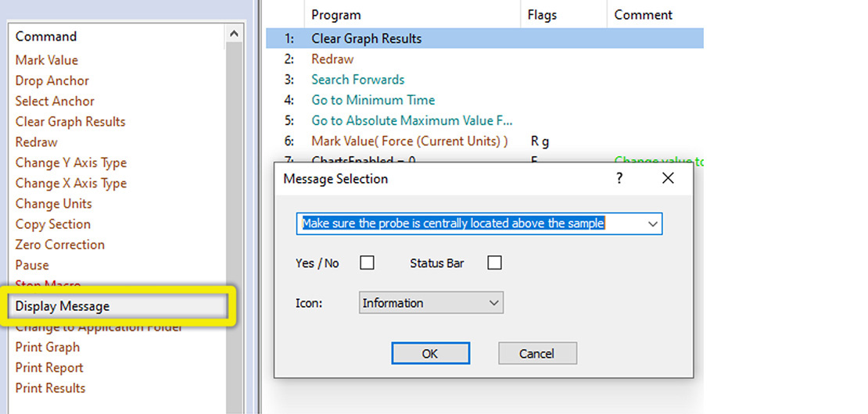Select the Zero Correction command
Image resolution: width=868 pixels, height=414 pixels.
click(59, 244)
